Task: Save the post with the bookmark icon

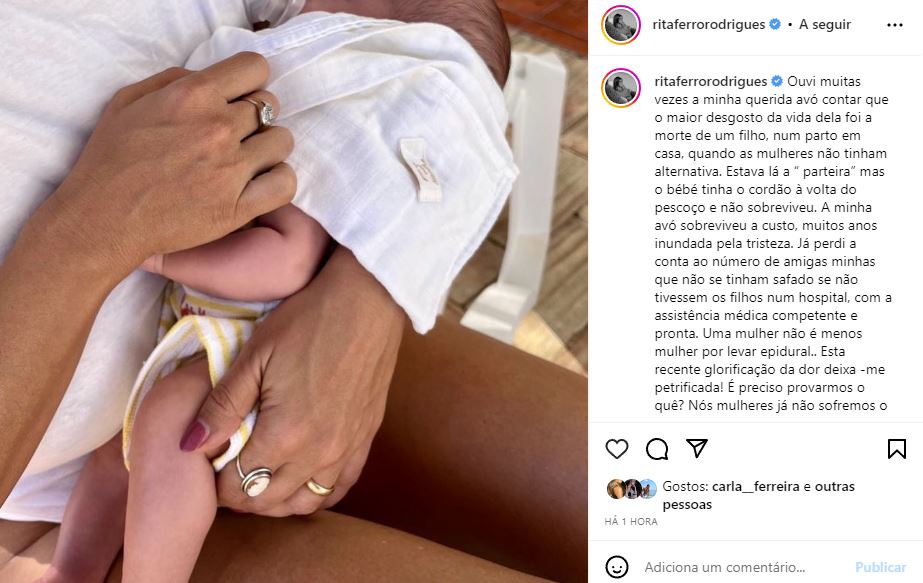Action: (x=897, y=449)
